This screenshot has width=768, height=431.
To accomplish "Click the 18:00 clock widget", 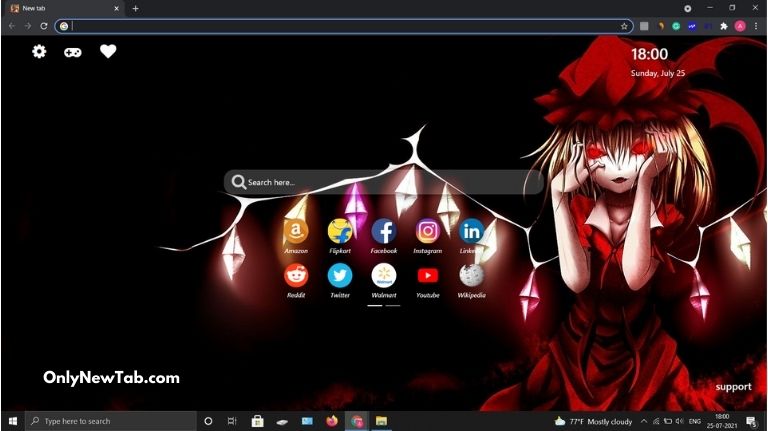I will coord(649,54).
